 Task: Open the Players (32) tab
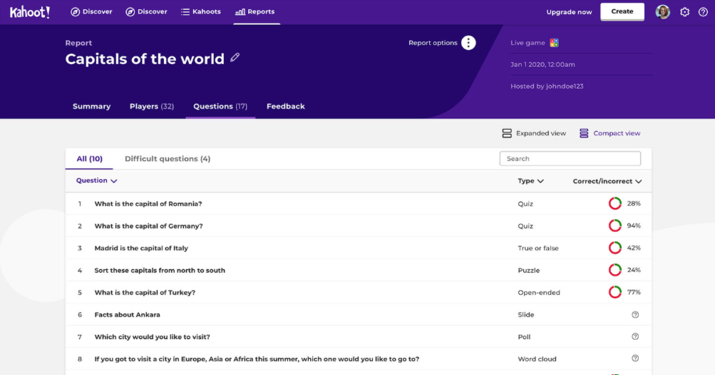[x=152, y=106]
